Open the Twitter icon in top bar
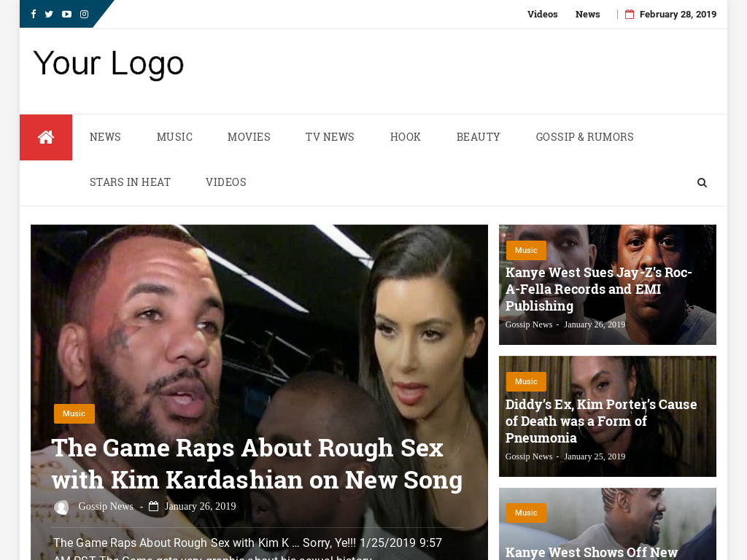This screenshot has width=747, height=560. 48,13
